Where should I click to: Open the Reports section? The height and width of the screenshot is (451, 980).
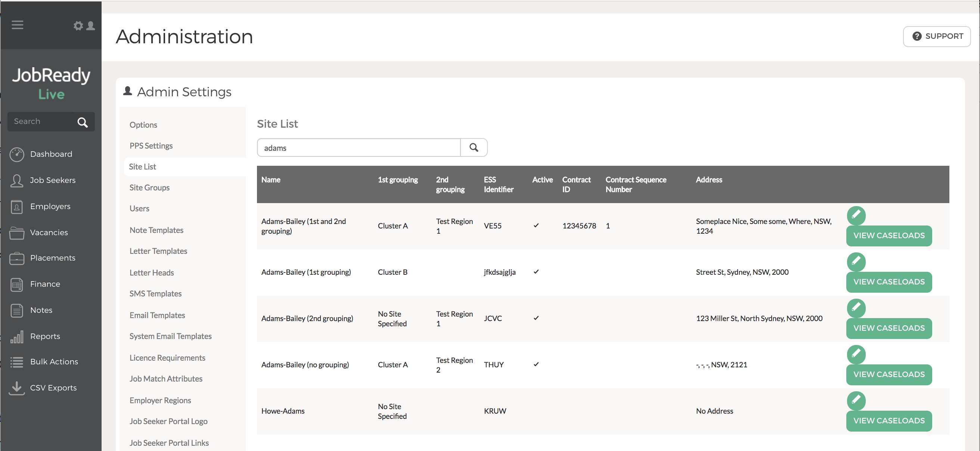point(45,336)
